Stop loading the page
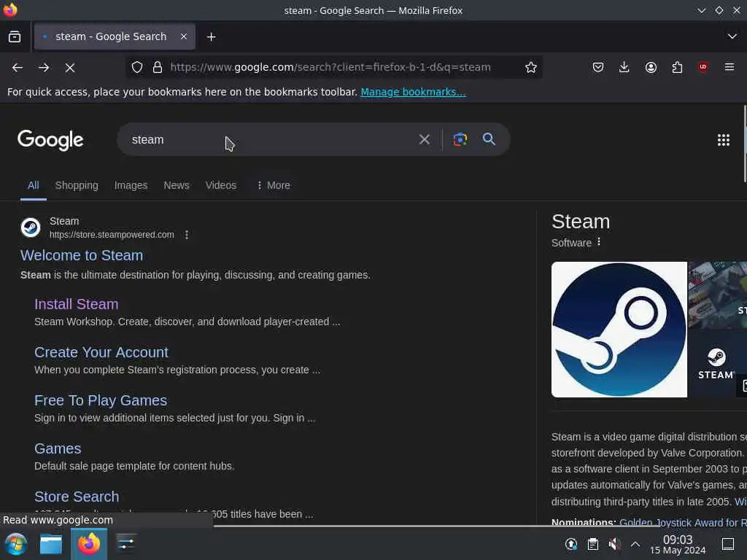747x560 pixels. pyautogui.click(x=70, y=68)
